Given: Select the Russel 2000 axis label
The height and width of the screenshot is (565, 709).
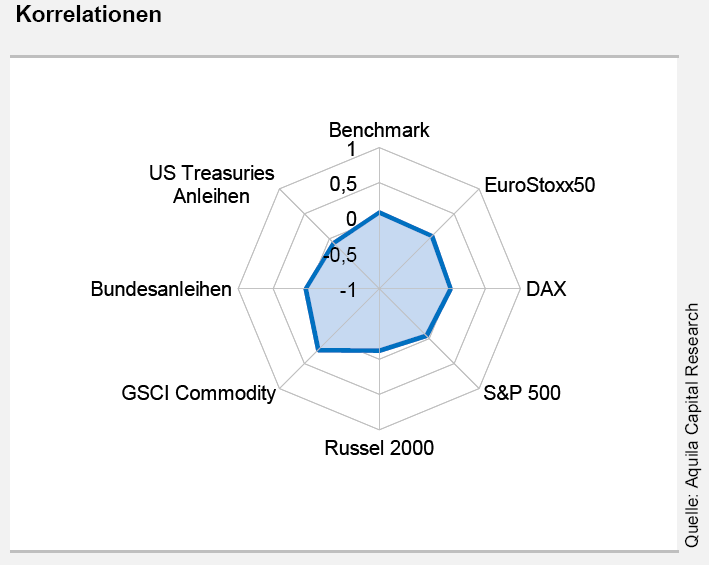Looking at the screenshot, I should coord(379,448).
